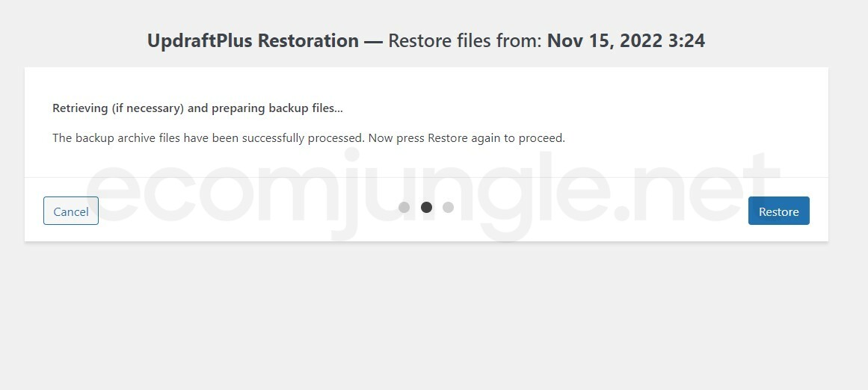This screenshot has width=868, height=390.
Task: Click the year 2022 in the title
Action: (634, 40)
